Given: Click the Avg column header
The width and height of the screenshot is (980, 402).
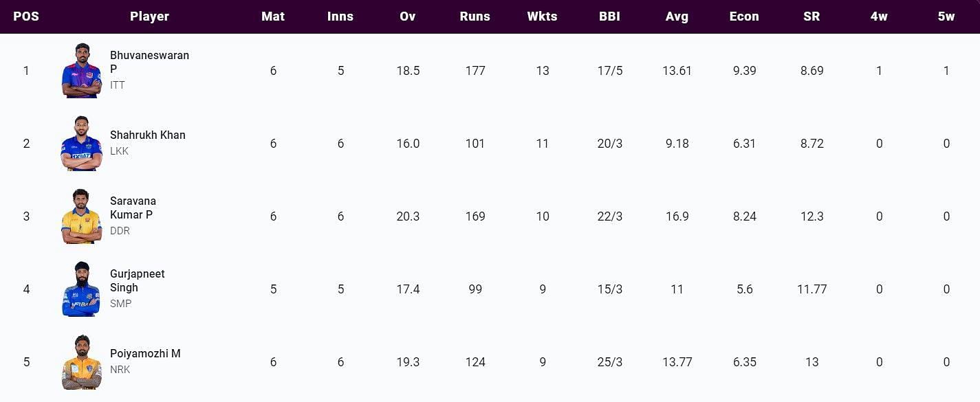Looking at the screenshot, I should click(677, 16).
